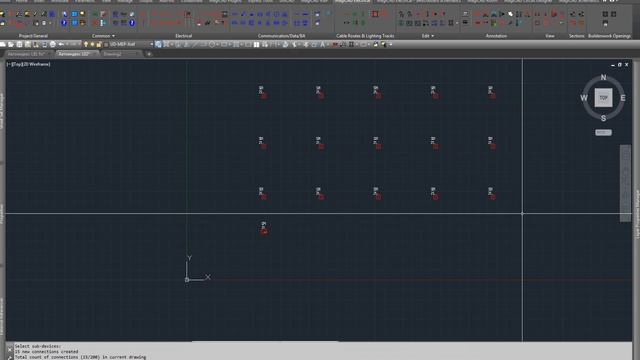
Task: Click '15 new connections created' history line
Action: [46, 351]
